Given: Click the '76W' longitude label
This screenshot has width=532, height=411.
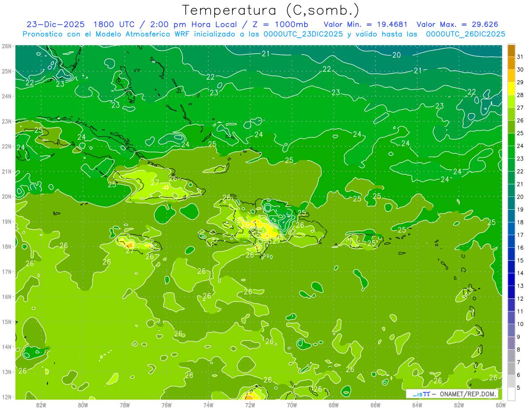Looking at the screenshot, I should 167,404.
